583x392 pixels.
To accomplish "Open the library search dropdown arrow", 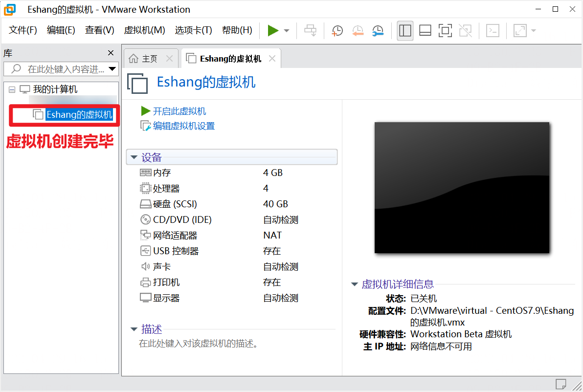I will (112, 69).
